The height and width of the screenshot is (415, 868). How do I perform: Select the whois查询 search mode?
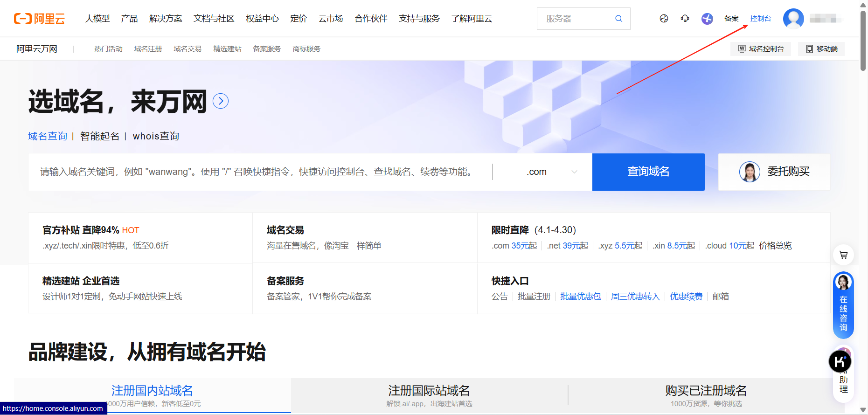[156, 136]
